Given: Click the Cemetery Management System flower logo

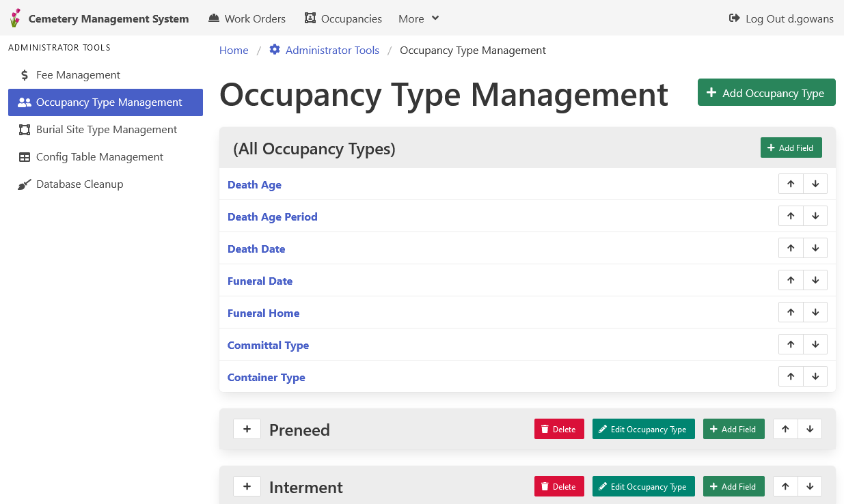Looking at the screenshot, I should (x=15, y=18).
